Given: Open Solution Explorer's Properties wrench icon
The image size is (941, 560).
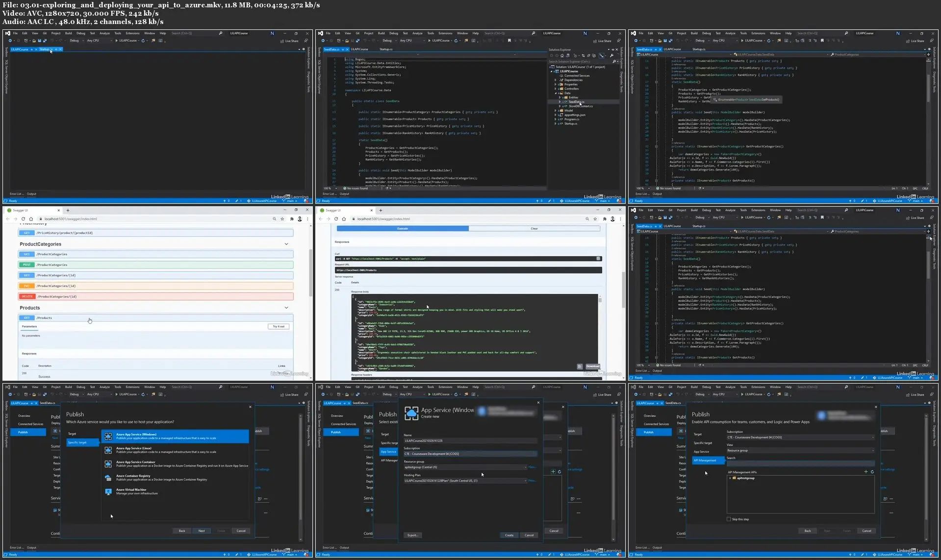Looking at the screenshot, I should point(611,55).
